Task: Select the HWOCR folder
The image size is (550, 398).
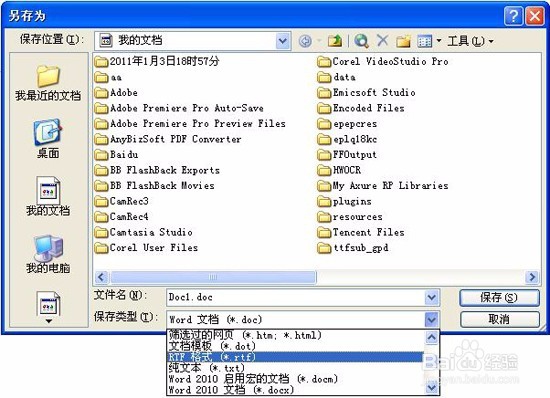Action: click(339, 170)
